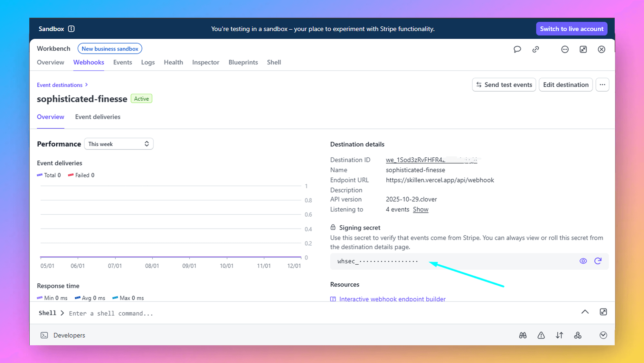Open the three-dot menu beside Edit destination

(x=602, y=85)
